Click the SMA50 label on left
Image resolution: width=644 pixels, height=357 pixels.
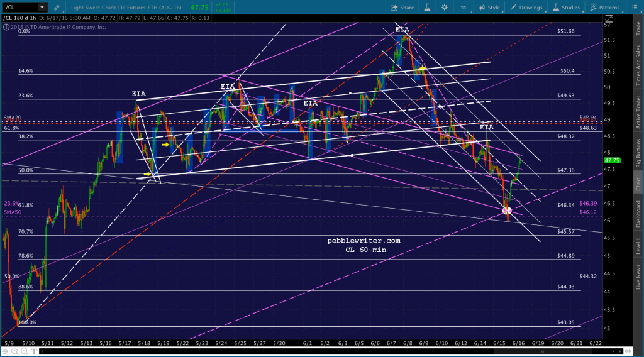tap(13, 212)
